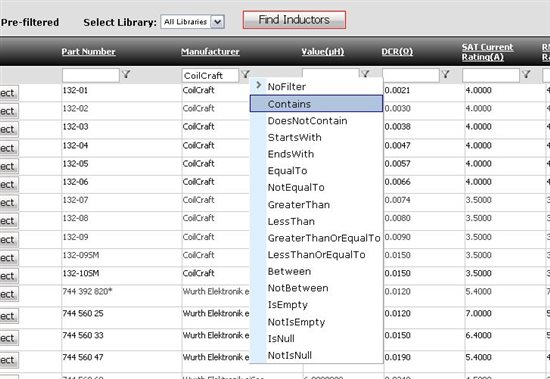Viewport: 550px width, 379px height.
Task: Click DCR value 0.0190
Action: pos(397,357)
